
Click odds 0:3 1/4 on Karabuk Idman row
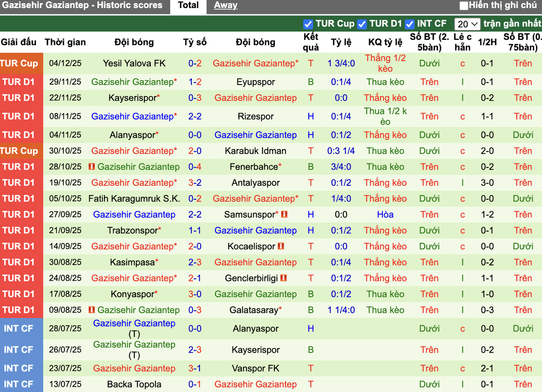[341, 151]
